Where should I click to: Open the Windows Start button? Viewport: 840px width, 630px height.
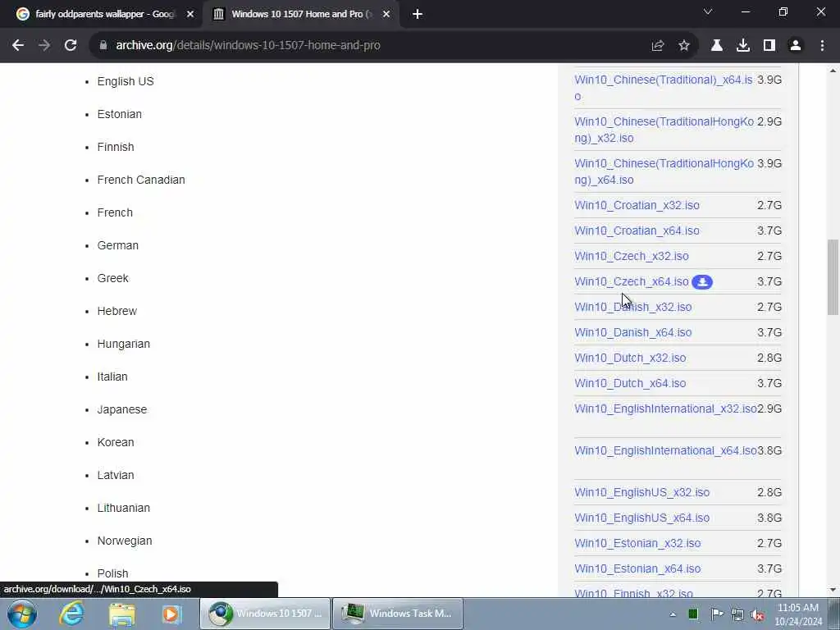coord(22,614)
